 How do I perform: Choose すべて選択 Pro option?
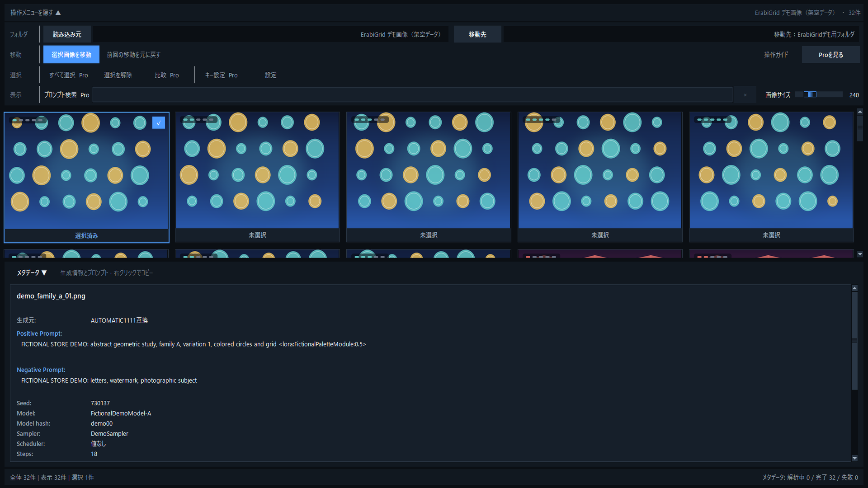point(69,75)
